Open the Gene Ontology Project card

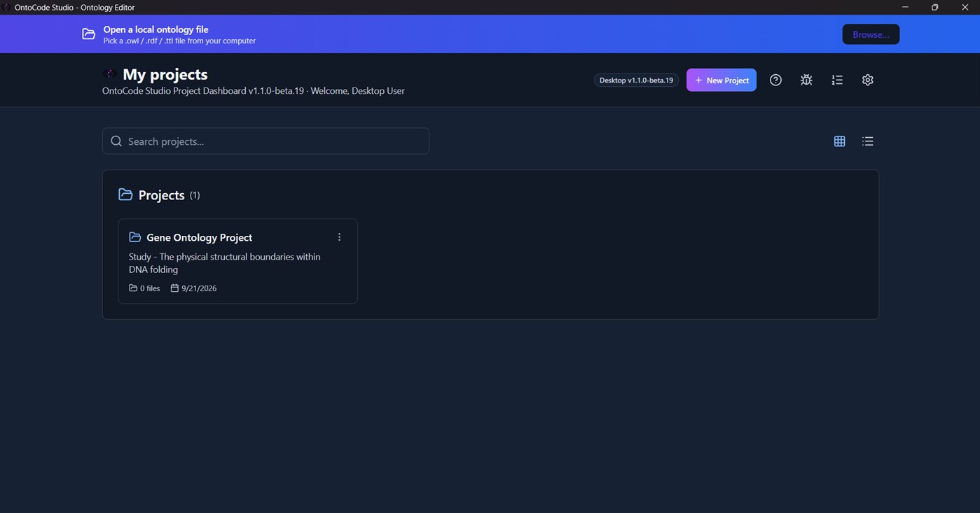point(237,261)
